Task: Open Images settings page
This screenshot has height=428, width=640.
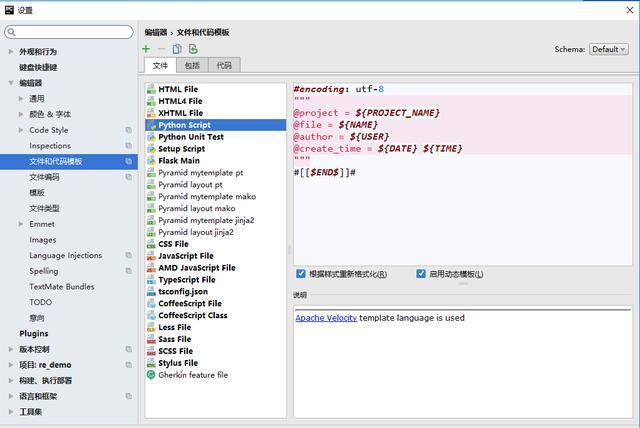Action: 42,240
